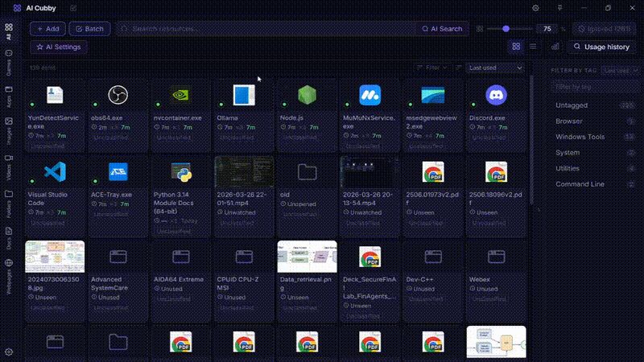The height and width of the screenshot is (362, 644).
Task: Open Usage history
Action: click(601, 47)
